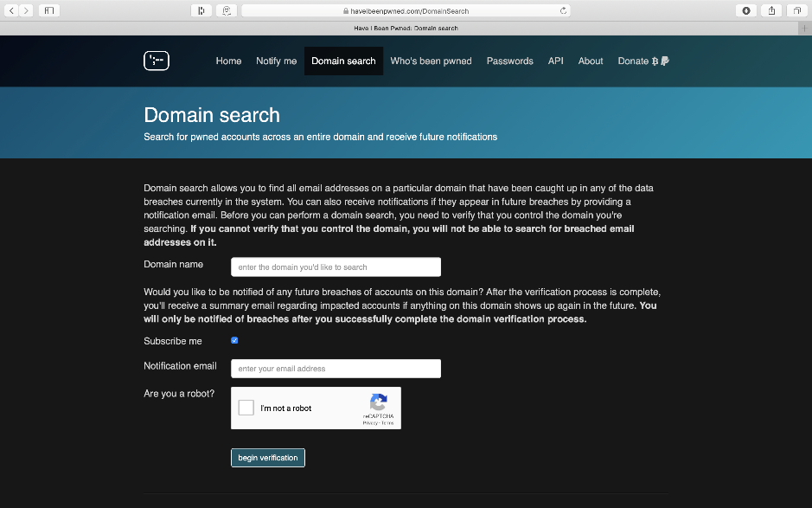Screen dimensions: 812x508
Task: Go to the Passwords page
Action: [x=509, y=61]
